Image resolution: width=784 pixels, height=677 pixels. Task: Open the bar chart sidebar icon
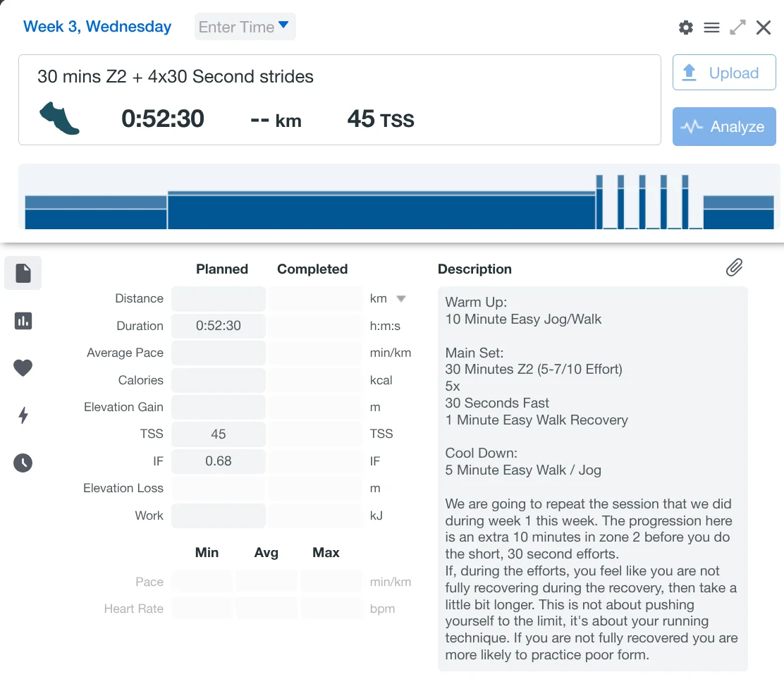point(23,321)
